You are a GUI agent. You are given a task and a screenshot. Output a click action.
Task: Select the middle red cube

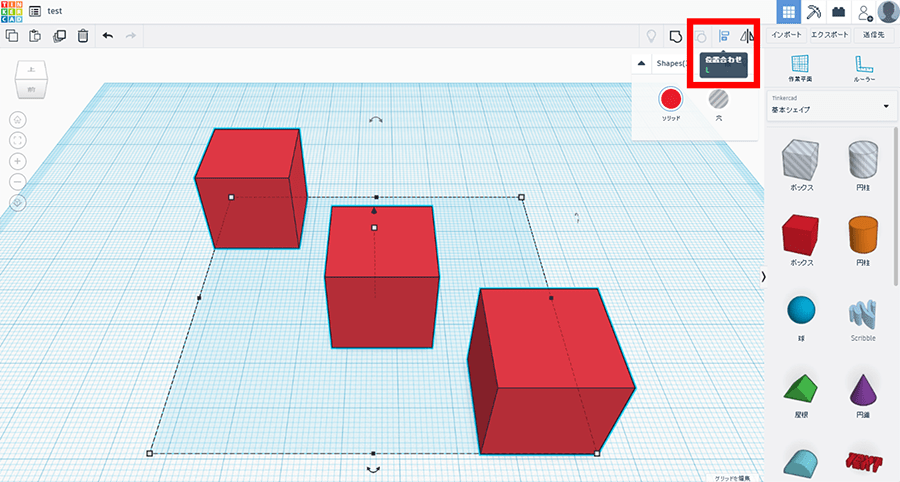[382, 277]
